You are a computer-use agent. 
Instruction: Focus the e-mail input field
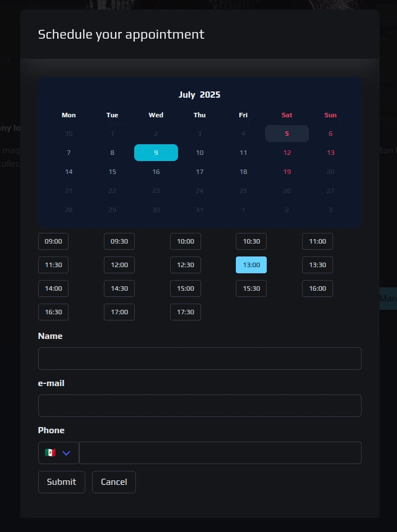point(199,406)
